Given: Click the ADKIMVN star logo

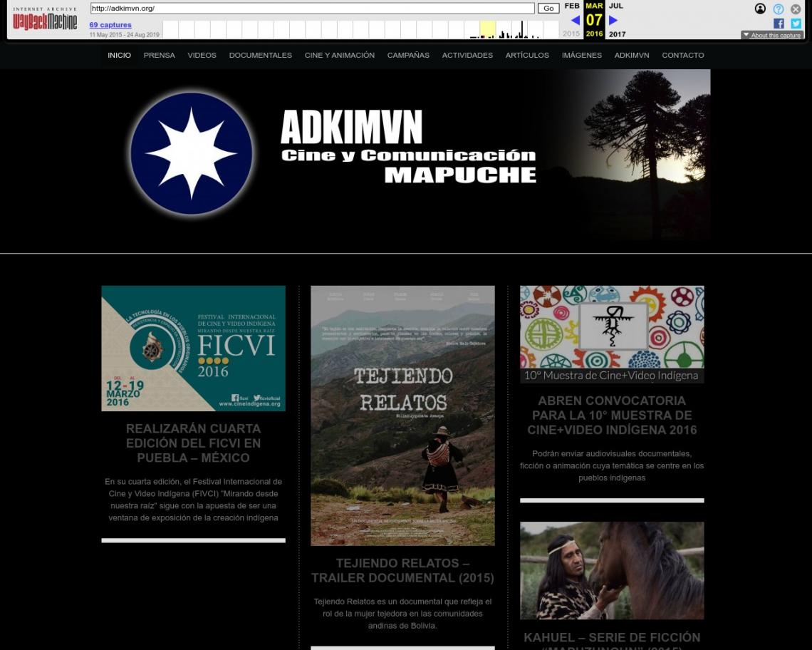Looking at the screenshot, I should (191, 153).
